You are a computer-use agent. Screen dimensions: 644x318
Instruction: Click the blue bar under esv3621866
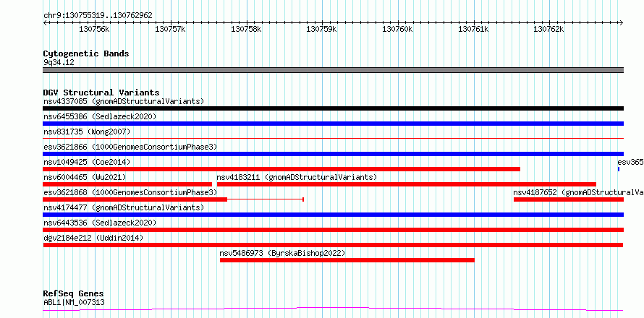(x=333, y=154)
